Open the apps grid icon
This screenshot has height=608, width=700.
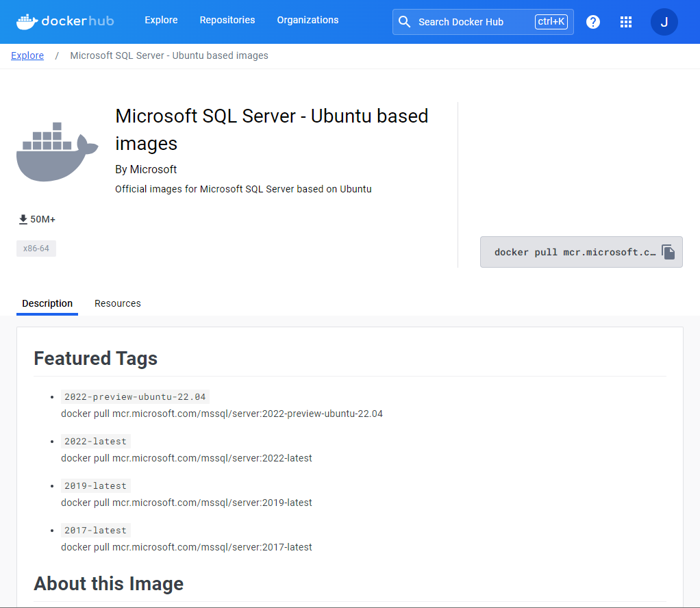tap(626, 22)
